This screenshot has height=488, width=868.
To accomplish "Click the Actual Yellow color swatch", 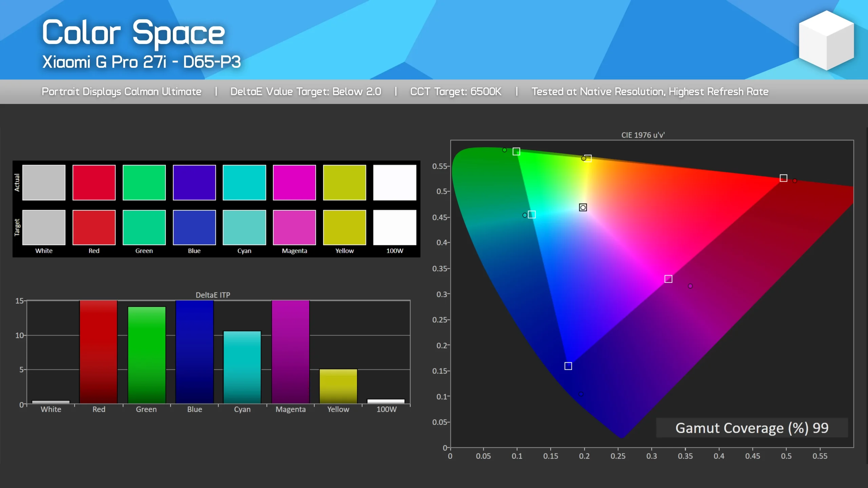I will [344, 182].
